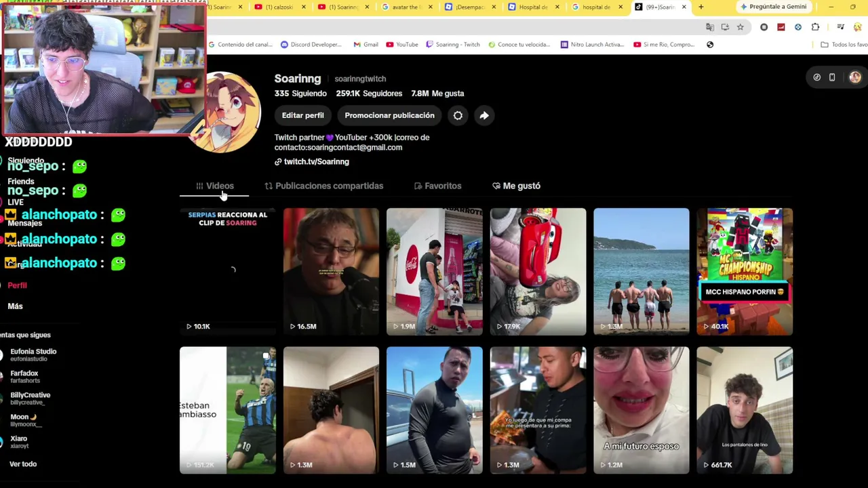Close the active TikTok tab
This screenshot has width=868, height=488.
684,7
